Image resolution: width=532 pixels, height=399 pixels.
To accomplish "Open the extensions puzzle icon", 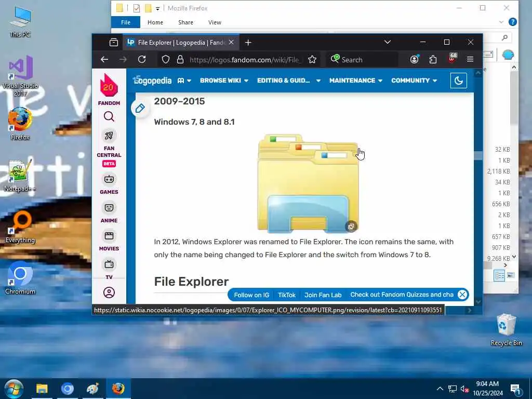I will pos(433,59).
